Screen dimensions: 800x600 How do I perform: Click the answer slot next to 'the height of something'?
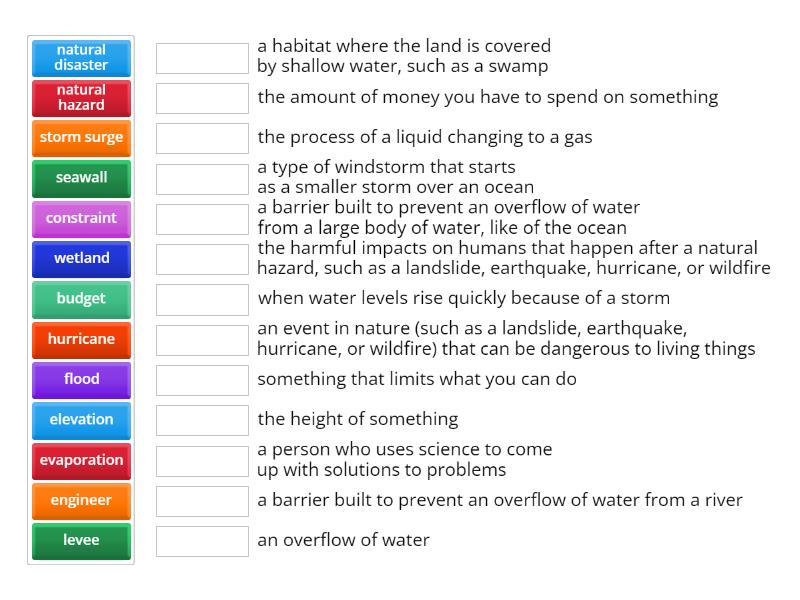[202, 419]
